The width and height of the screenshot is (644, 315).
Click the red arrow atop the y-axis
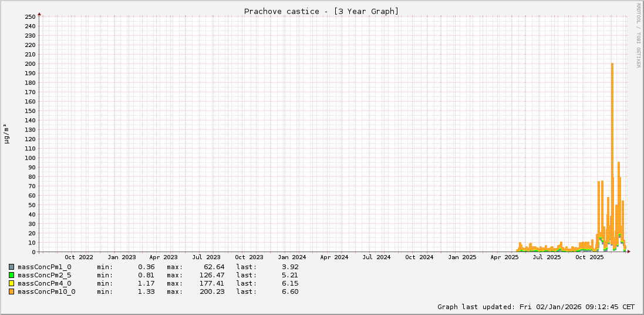coord(39,13)
